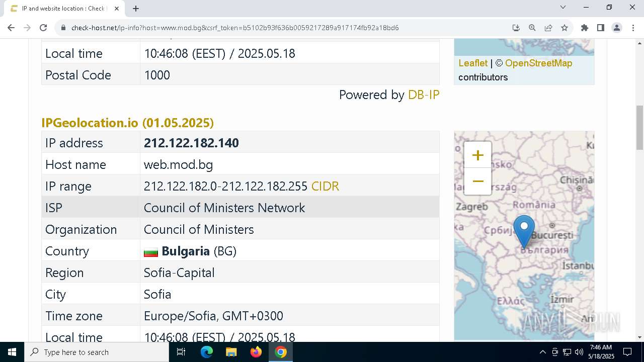This screenshot has width=644, height=362.
Task: Reload the current page
Action: point(43,28)
